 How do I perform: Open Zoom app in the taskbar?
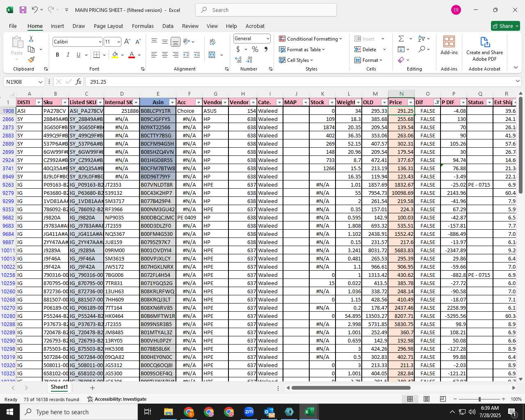click(249, 412)
